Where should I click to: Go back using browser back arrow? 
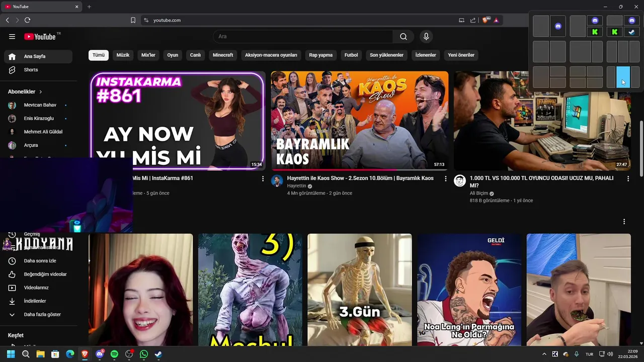pos(7,20)
